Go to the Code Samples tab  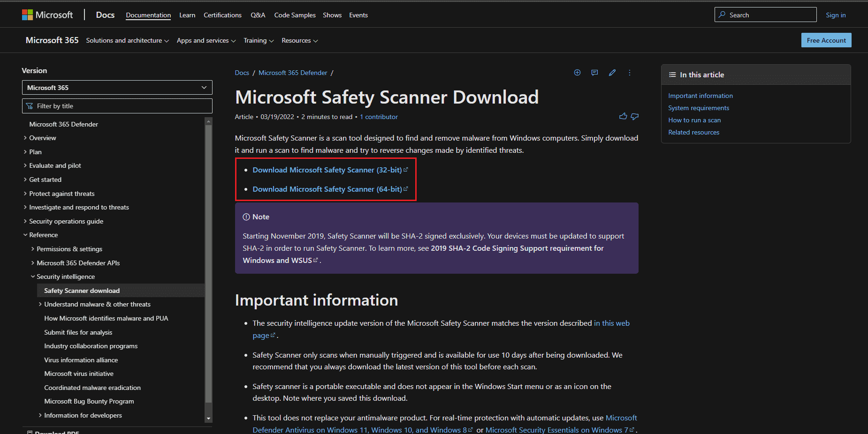[x=295, y=15]
